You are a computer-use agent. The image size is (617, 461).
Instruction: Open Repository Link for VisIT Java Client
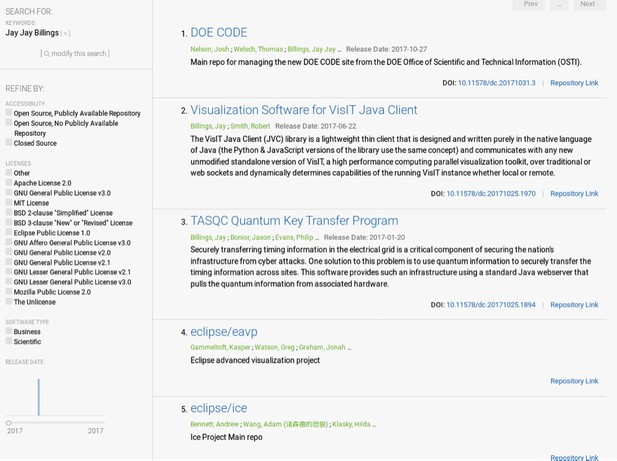[x=574, y=194]
